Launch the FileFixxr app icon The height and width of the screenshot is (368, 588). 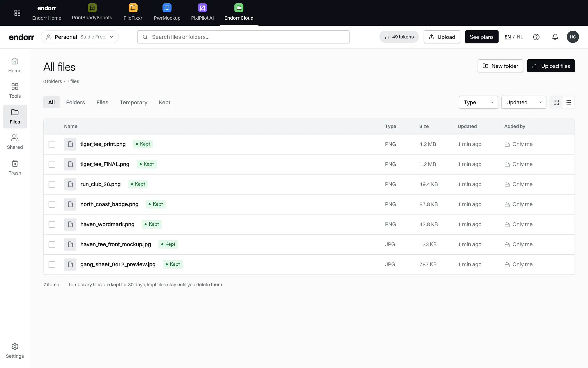(133, 8)
